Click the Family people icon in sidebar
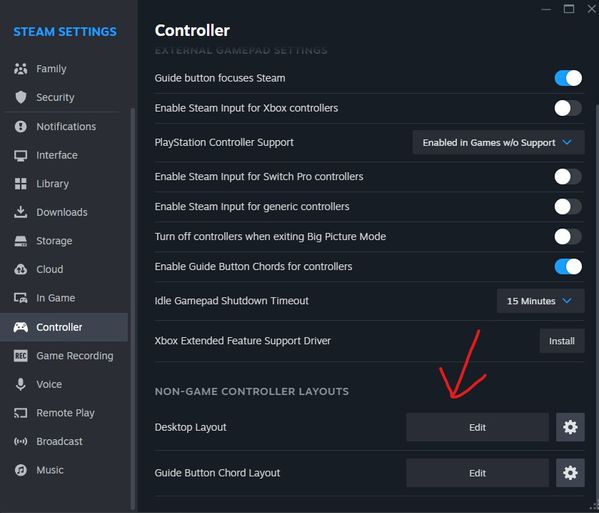The width and height of the screenshot is (599, 513). coord(21,69)
